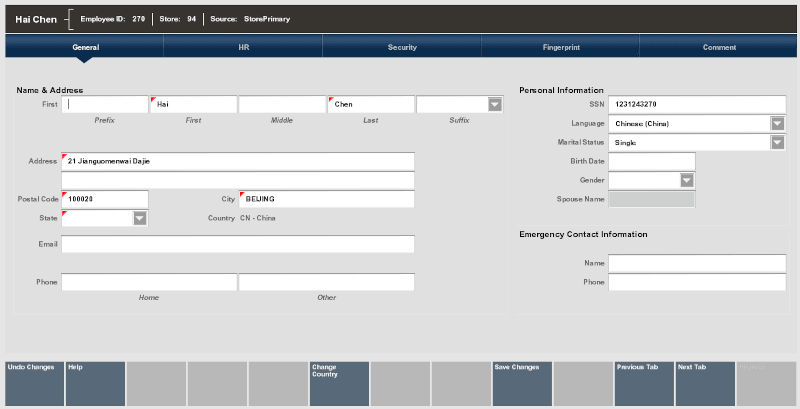Open the Help button
800x409 pixels.
(95, 384)
